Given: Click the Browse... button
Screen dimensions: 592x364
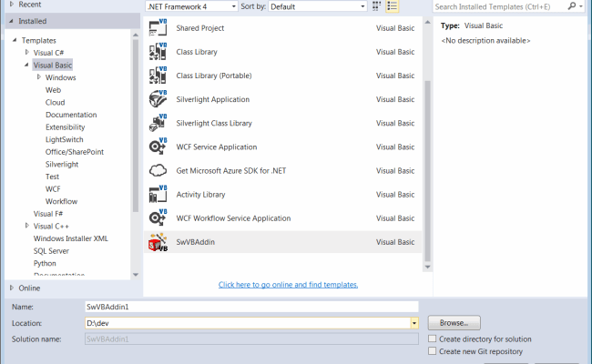Looking at the screenshot, I should tap(454, 323).
